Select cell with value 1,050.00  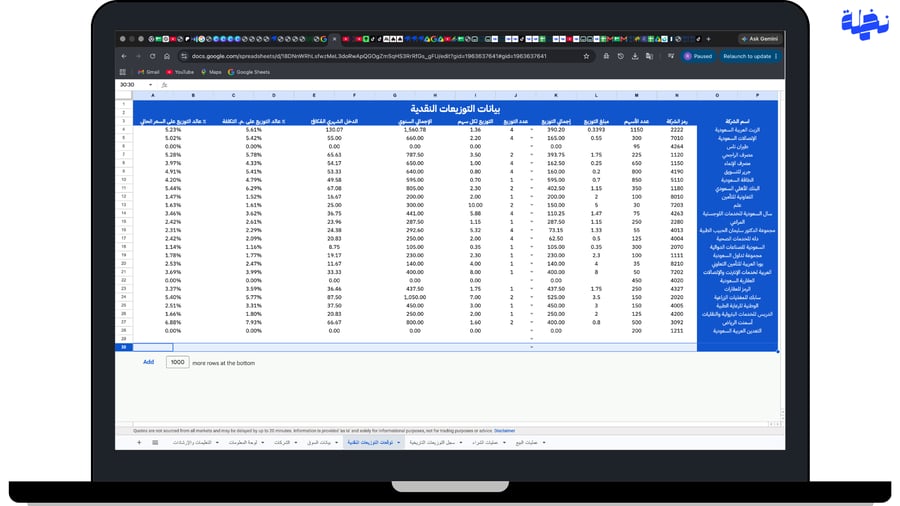point(415,297)
